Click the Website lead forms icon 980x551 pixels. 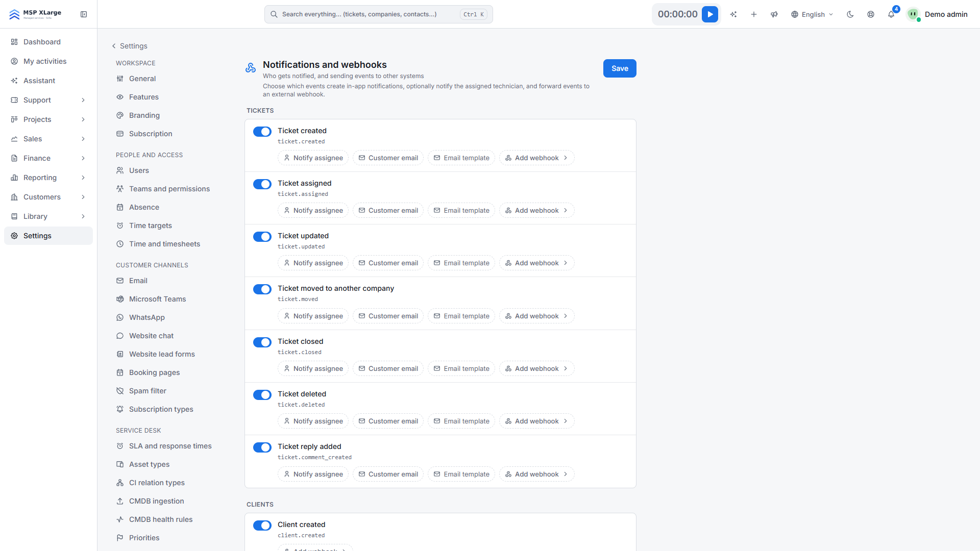coord(120,354)
